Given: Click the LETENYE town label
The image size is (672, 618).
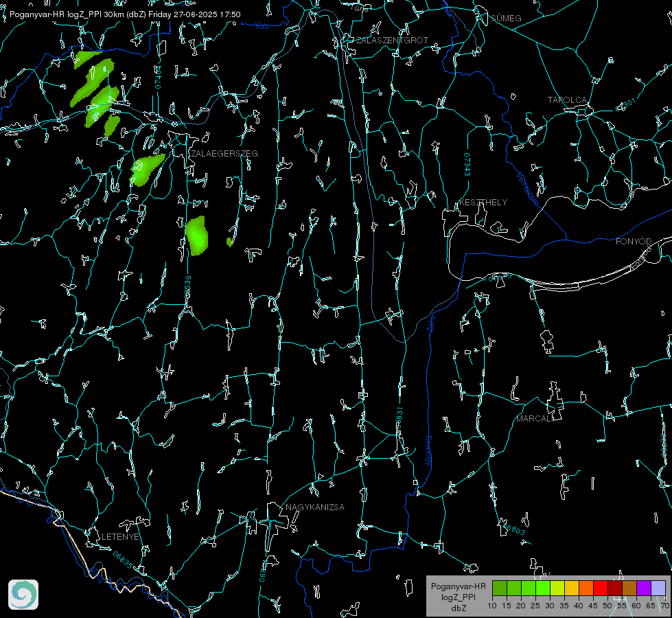Looking at the screenshot, I should point(120,537).
